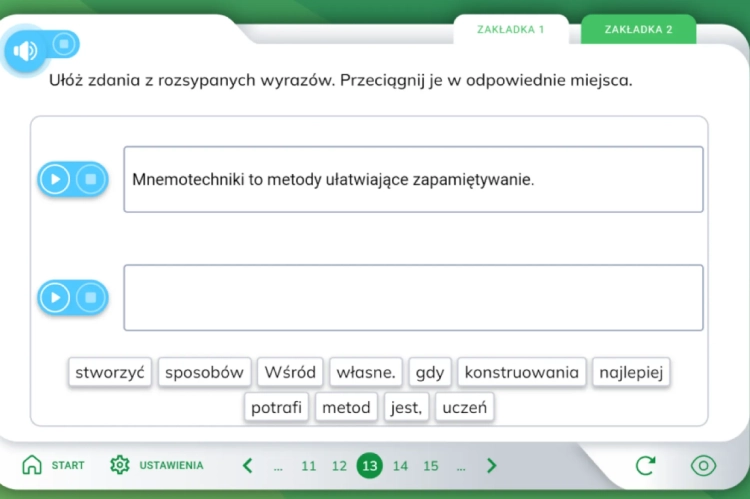
Task: Jump to page 14
Action: 400,466
